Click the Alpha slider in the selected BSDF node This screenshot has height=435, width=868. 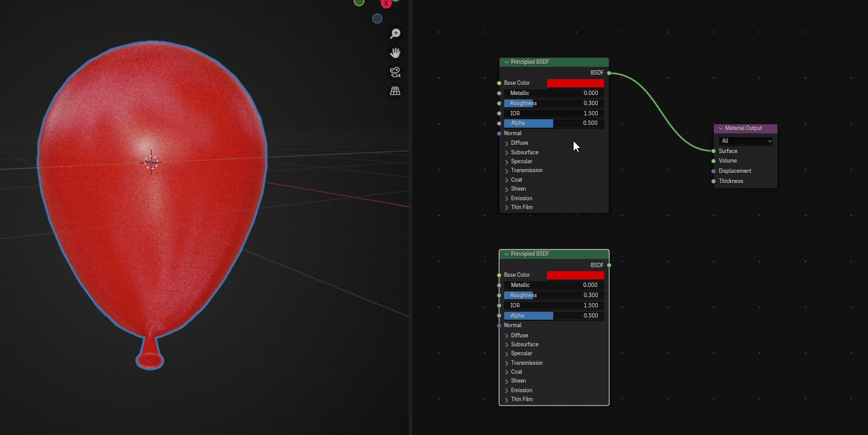click(x=553, y=316)
